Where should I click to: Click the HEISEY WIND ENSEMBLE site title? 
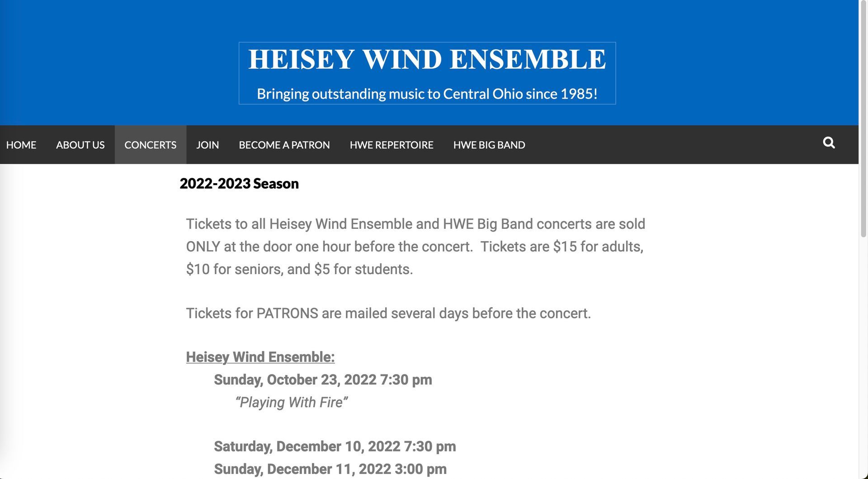[427, 59]
